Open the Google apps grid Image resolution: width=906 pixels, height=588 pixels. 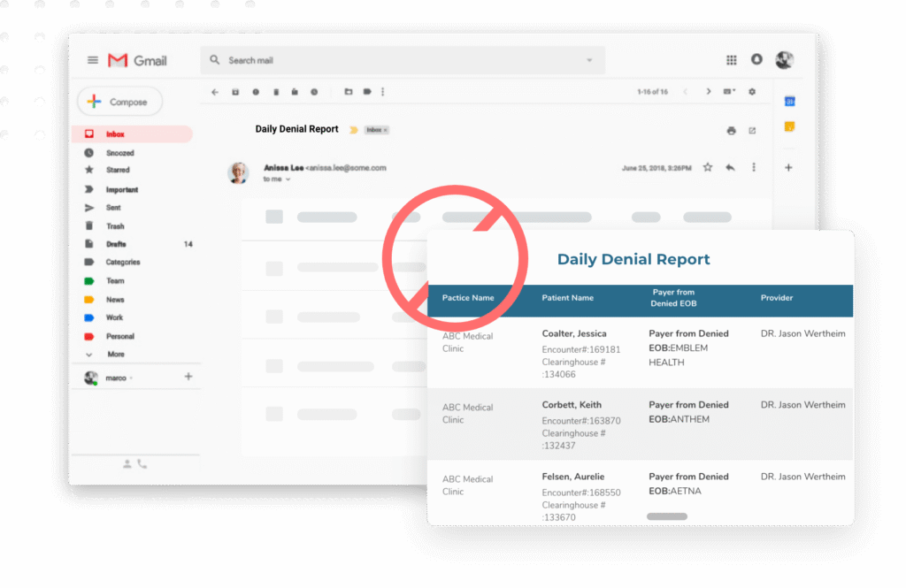[x=732, y=59]
